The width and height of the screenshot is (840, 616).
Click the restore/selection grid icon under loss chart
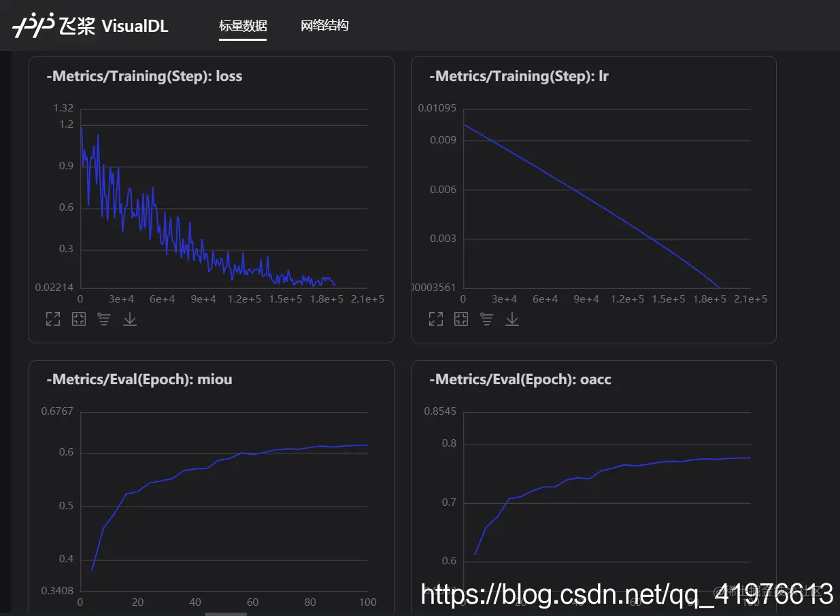tap(79, 319)
